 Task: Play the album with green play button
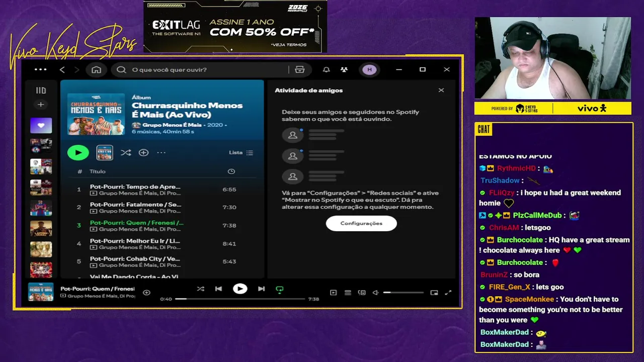[78, 152]
